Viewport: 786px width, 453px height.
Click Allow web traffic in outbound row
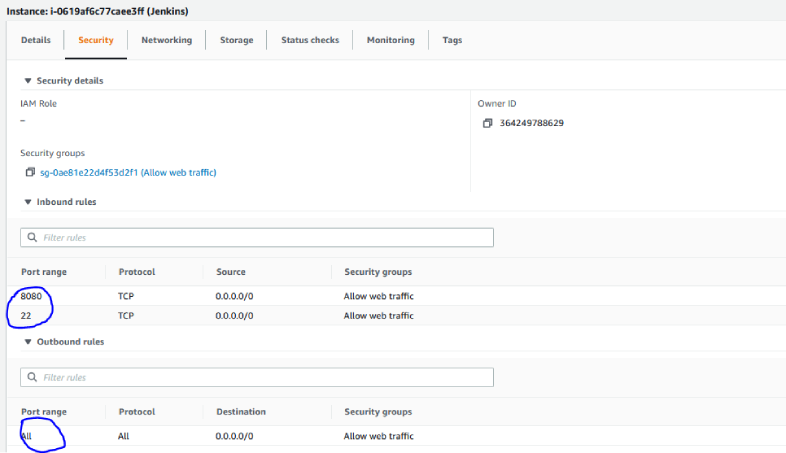pyautogui.click(x=378, y=436)
